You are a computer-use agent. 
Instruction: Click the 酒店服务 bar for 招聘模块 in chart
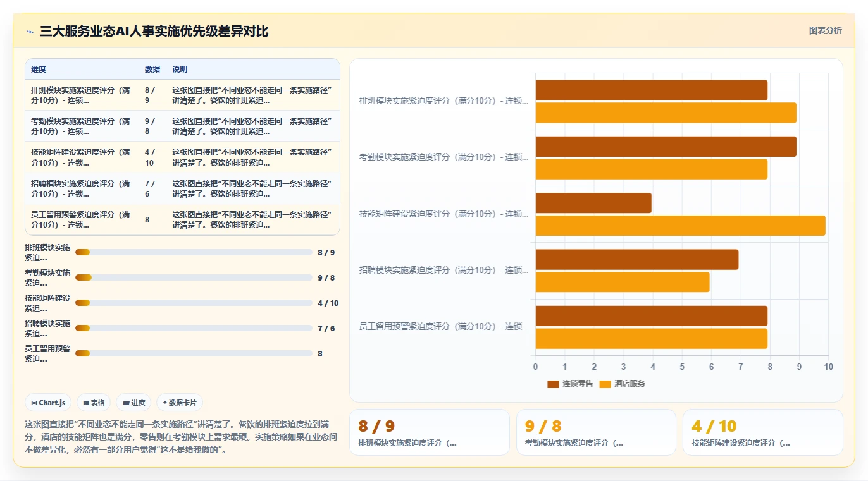pyautogui.click(x=623, y=282)
